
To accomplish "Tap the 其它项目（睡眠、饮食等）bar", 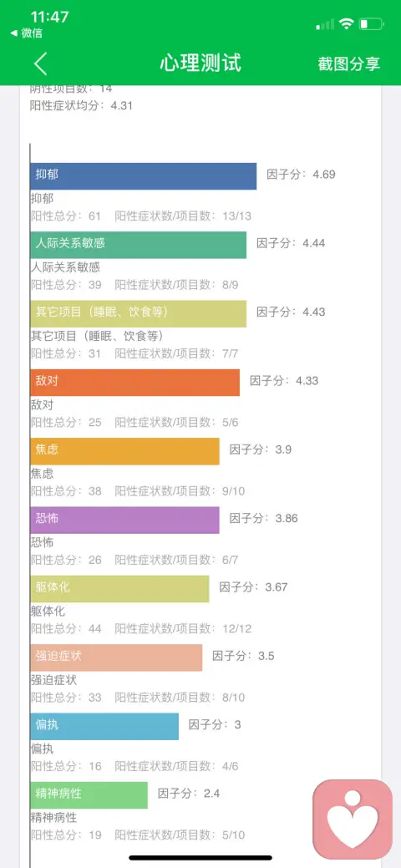I will tap(139, 314).
